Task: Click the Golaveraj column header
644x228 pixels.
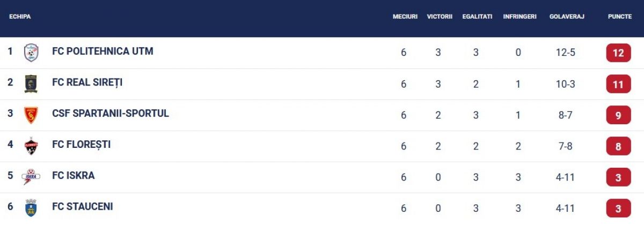Action: click(566, 17)
